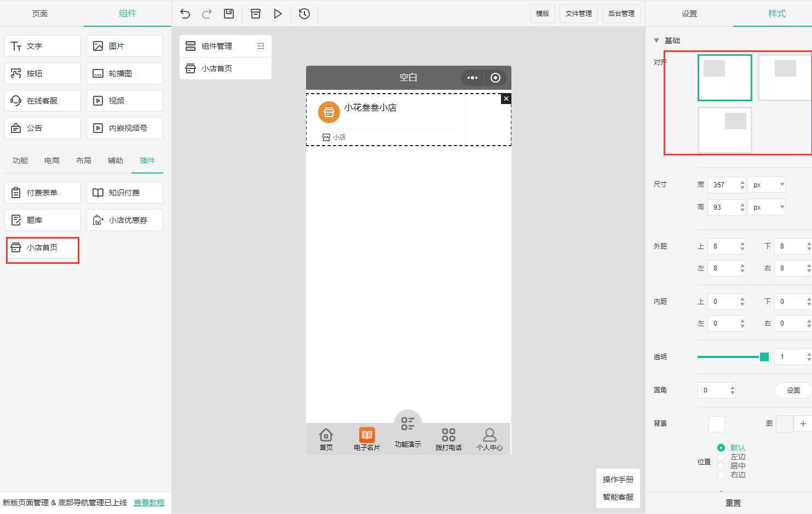The height and width of the screenshot is (514, 812).
Task: Click the 后台管理 button
Action: (x=621, y=14)
